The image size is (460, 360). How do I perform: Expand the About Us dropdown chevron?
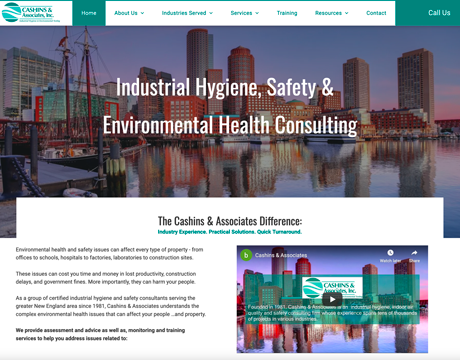click(x=143, y=13)
